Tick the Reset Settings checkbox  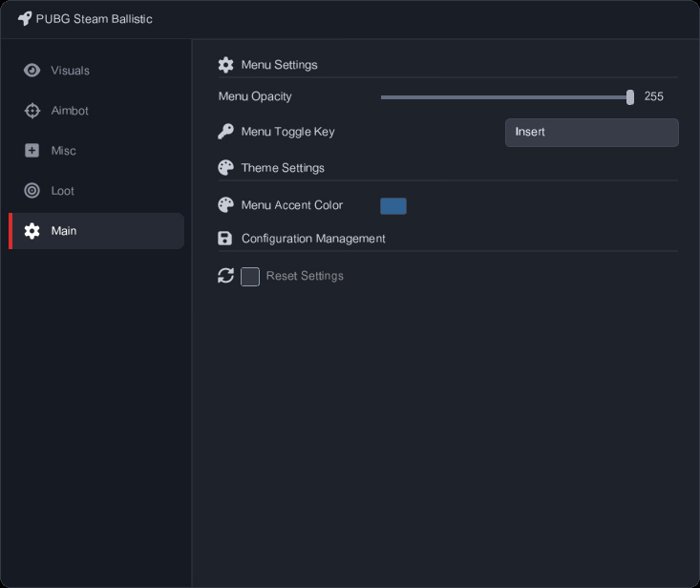[x=250, y=277]
